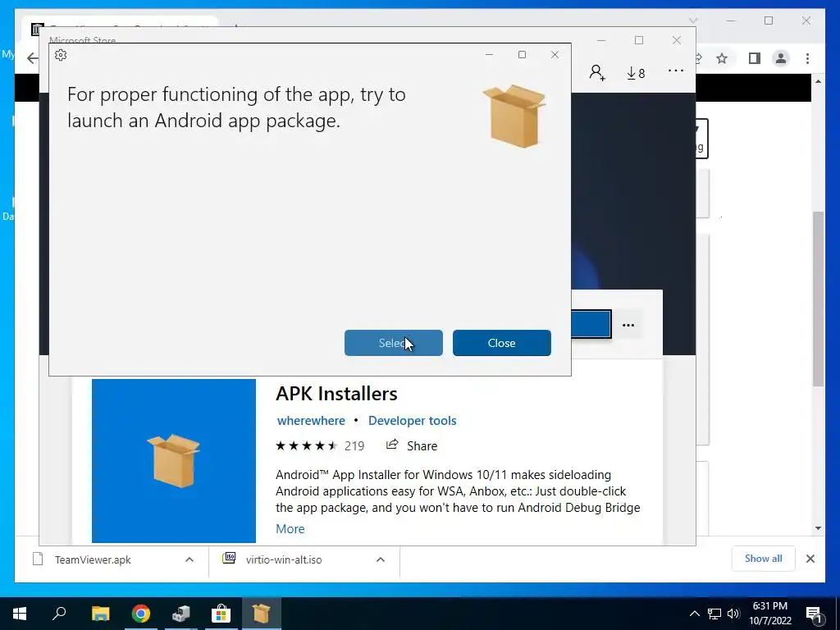Click the Select button in dialog
Screen dimensions: 840x630
click(x=394, y=343)
